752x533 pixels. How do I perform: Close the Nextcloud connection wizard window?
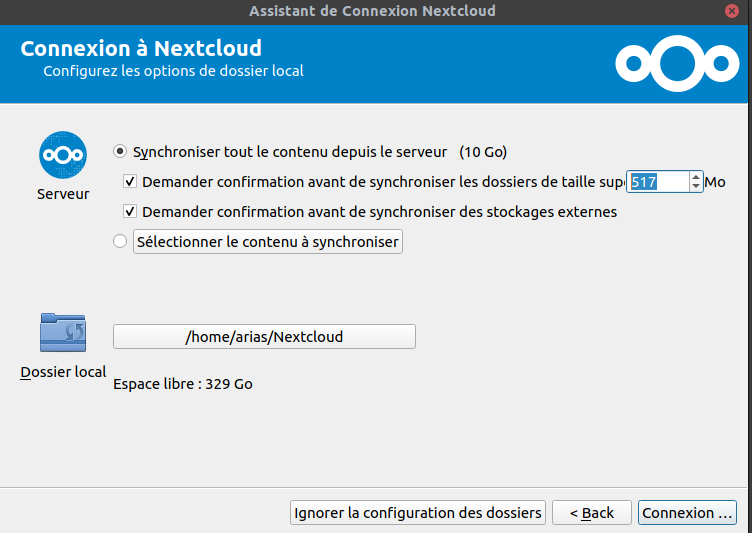(x=733, y=11)
